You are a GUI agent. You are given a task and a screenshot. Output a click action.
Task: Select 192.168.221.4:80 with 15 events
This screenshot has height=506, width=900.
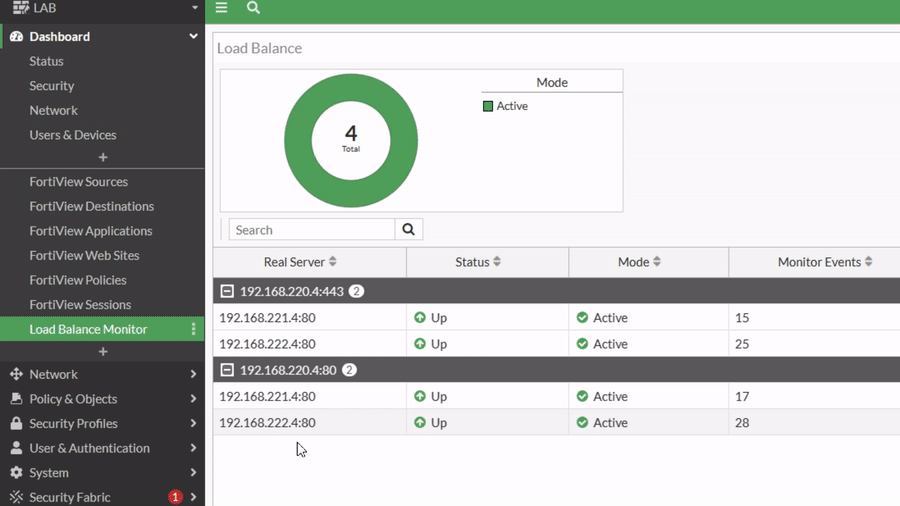(267, 317)
